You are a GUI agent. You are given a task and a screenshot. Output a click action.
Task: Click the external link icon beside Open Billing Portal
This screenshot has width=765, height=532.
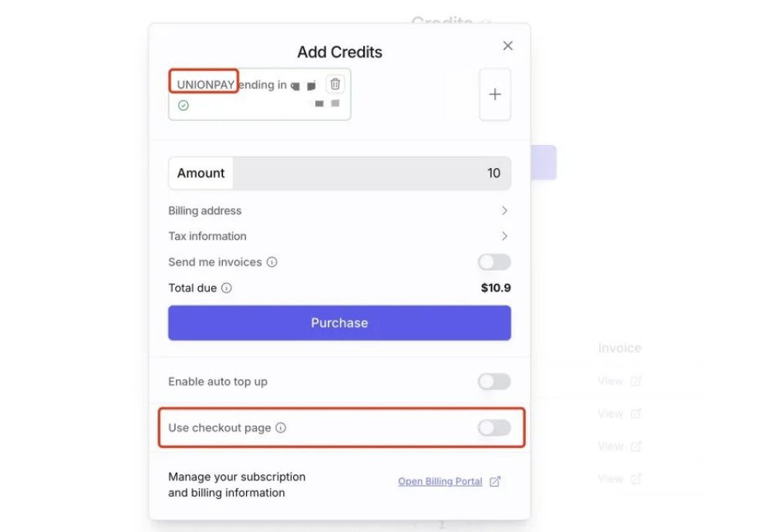click(x=495, y=481)
